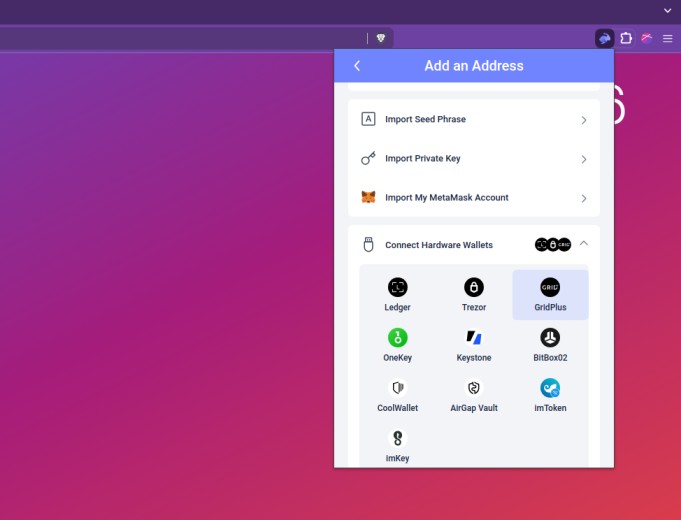
Task: Open the browser extensions puzzle icon
Action: (x=626, y=38)
